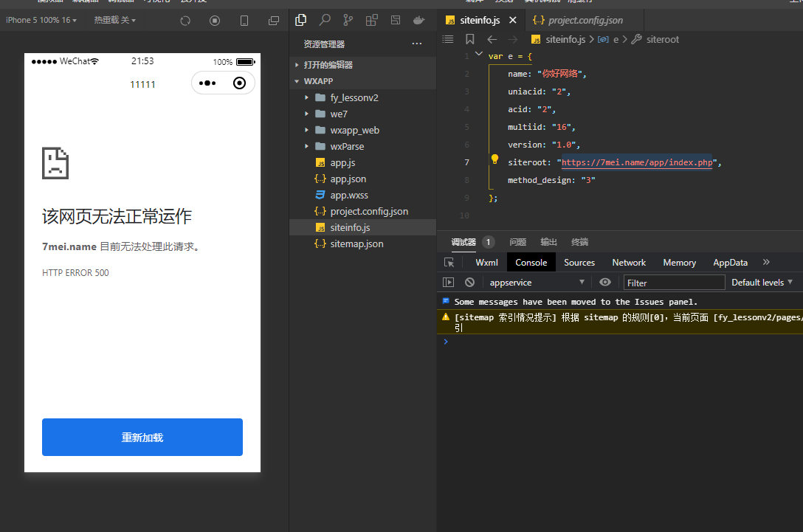Open project.config.json in the file tree
Image resolution: width=803 pixels, height=532 pixels.
362,212
